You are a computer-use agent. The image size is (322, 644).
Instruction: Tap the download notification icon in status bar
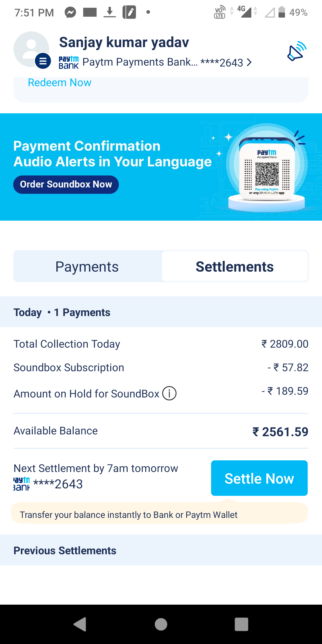coord(110,13)
